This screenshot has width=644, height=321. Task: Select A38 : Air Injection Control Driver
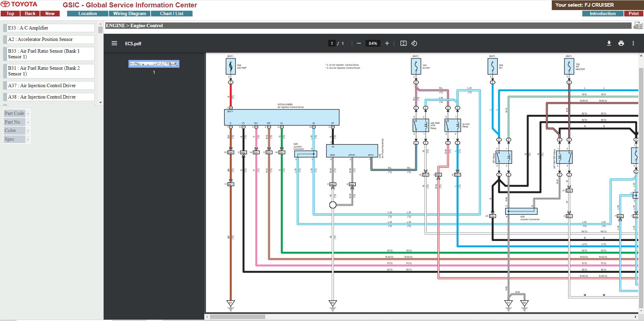click(49, 97)
